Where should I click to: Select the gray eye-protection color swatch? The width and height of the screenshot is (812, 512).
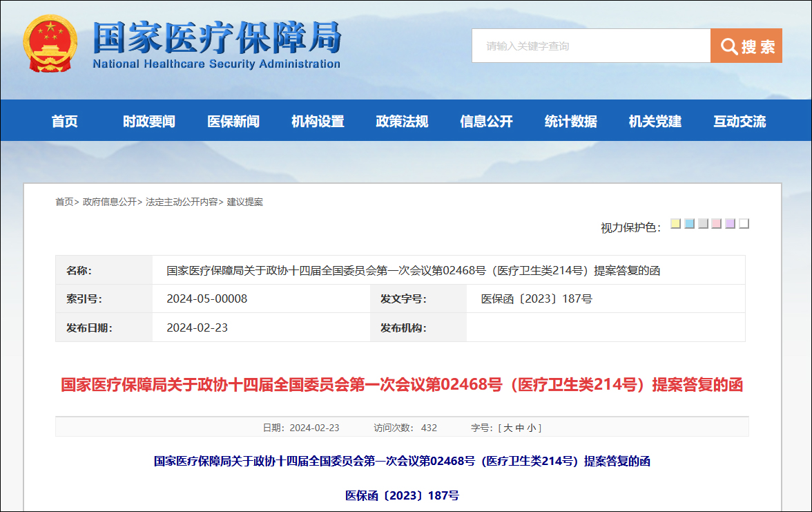pos(703,223)
